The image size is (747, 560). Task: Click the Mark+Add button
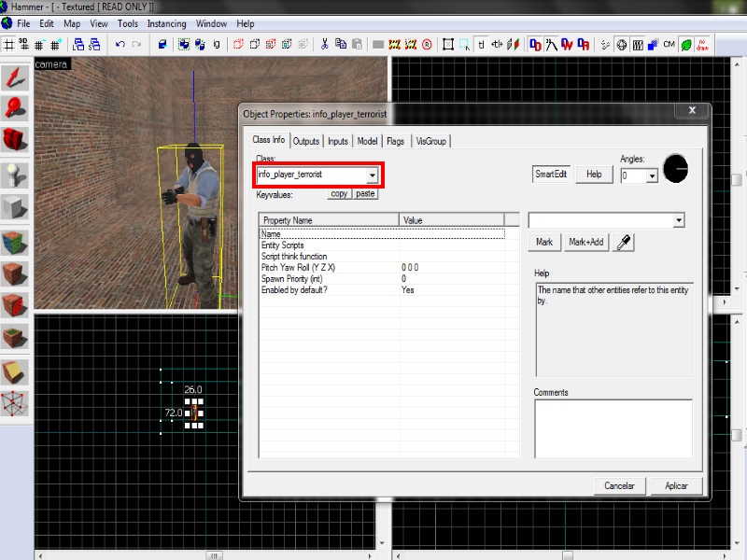pos(586,243)
